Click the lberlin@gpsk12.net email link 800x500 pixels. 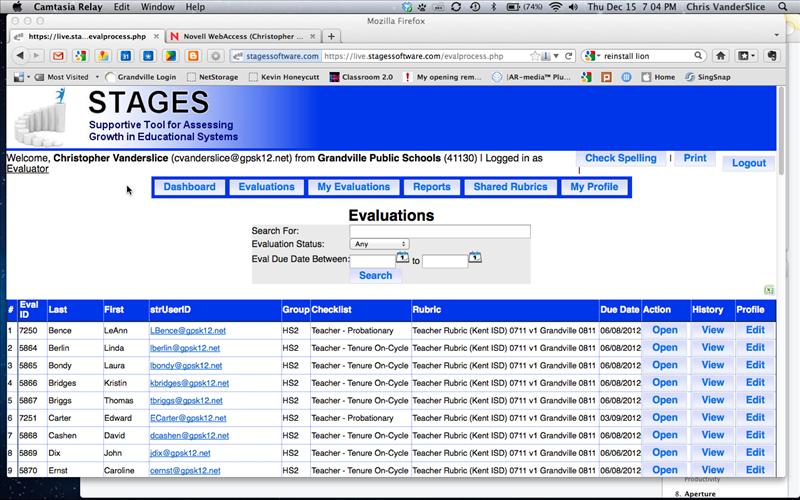tap(185, 348)
